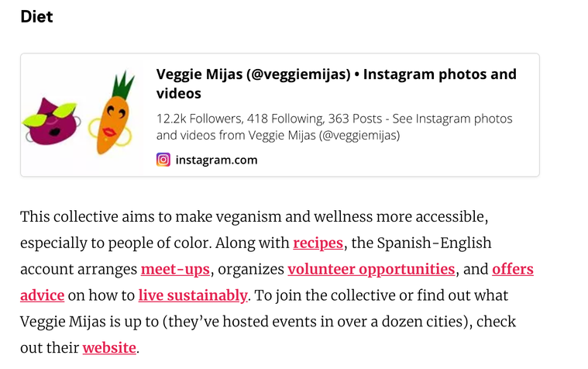Click the 12.2k Followers description text
Viewport: 588px width, 369px height.
(334, 127)
